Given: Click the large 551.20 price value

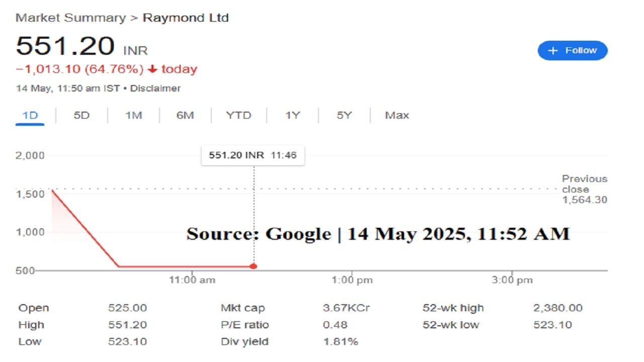Looking at the screenshot, I should [65, 46].
